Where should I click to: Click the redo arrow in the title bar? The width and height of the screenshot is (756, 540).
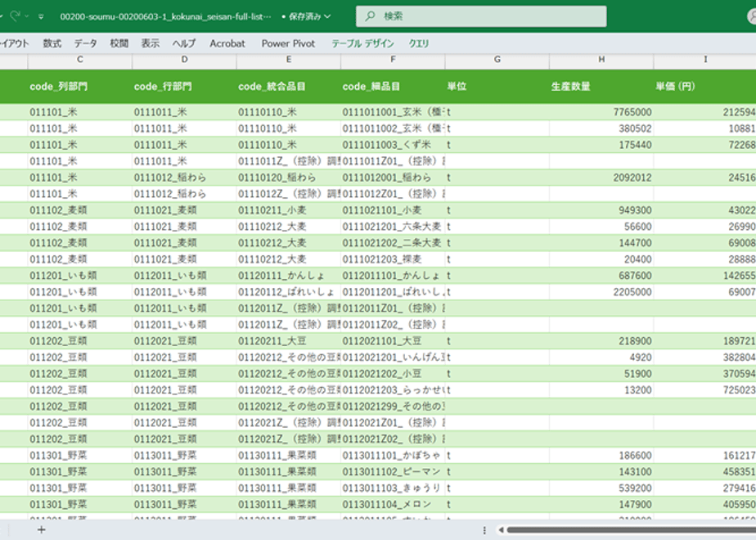[15, 16]
